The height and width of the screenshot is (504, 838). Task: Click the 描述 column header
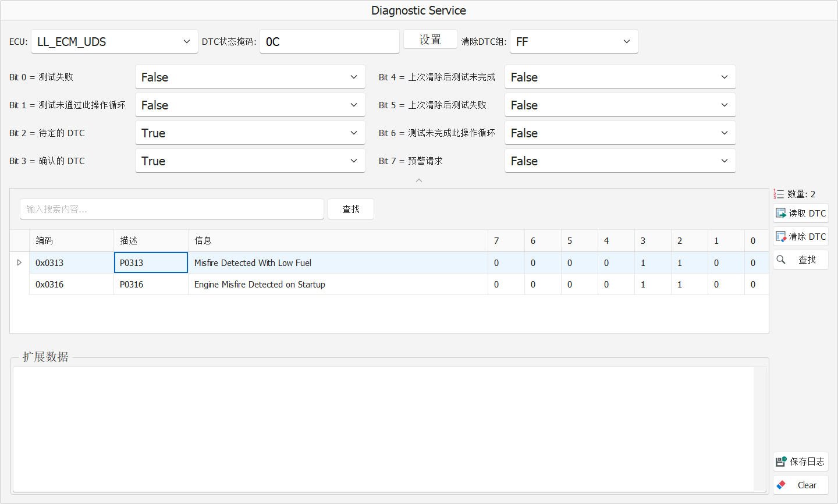[x=151, y=240]
